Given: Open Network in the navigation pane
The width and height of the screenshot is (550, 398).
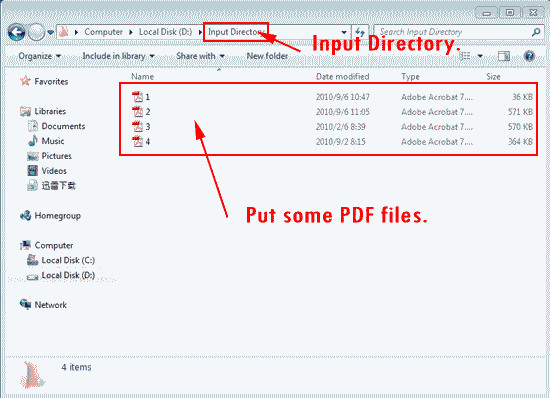Looking at the screenshot, I should pos(51,305).
